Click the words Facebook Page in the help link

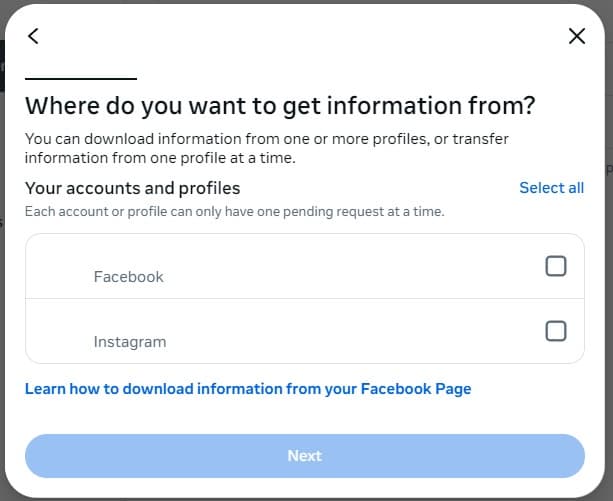pos(416,389)
